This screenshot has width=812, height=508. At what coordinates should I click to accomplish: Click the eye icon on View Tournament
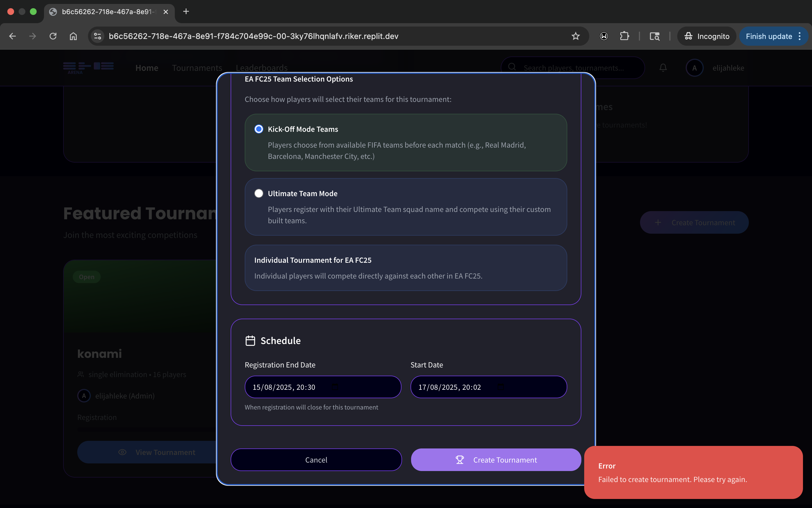coord(122,452)
